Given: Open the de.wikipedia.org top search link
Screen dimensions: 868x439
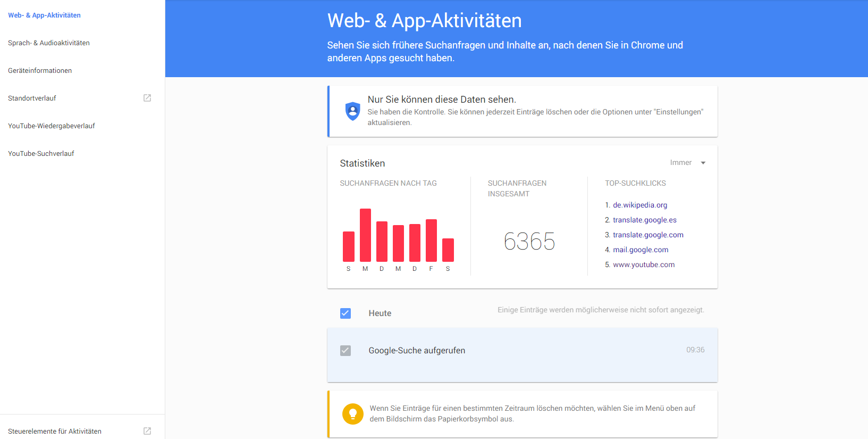Looking at the screenshot, I should (639, 205).
